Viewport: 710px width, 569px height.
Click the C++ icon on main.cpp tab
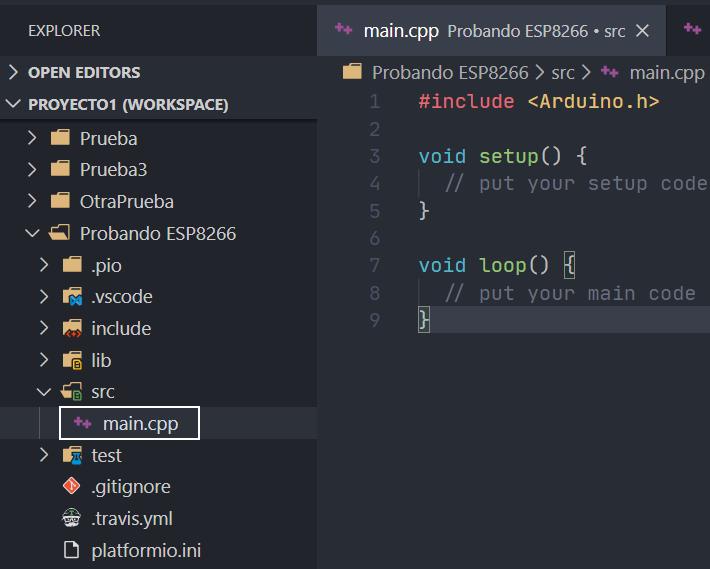[x=344, y=30]
